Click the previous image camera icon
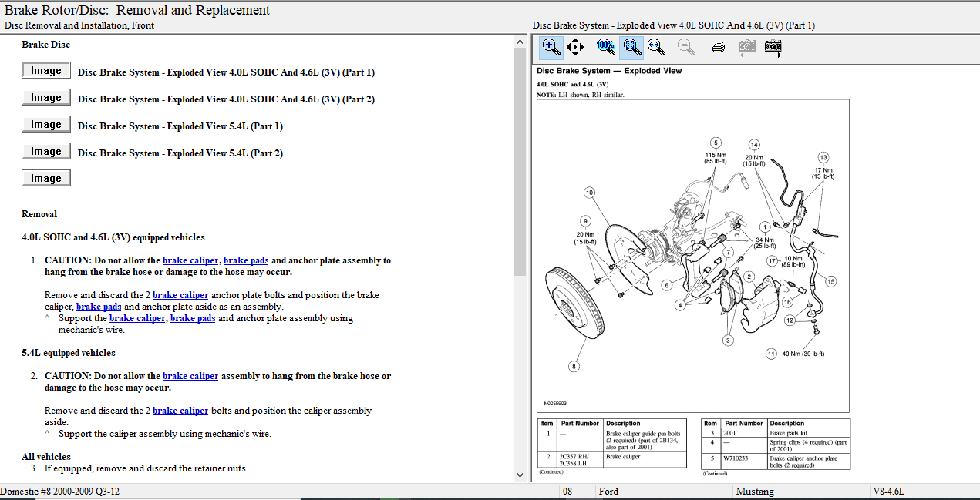This screenshot has width=980, height=500. 746,48
